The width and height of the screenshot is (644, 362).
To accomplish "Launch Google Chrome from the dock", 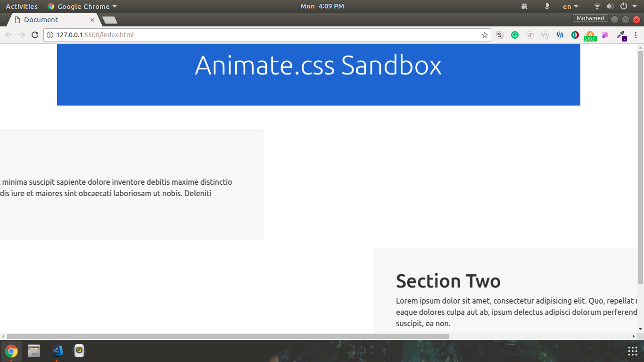I will [x=11, y=351].
